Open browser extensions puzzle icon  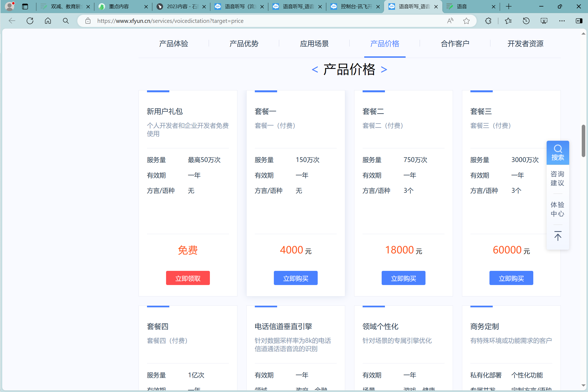tap(488, 21)
